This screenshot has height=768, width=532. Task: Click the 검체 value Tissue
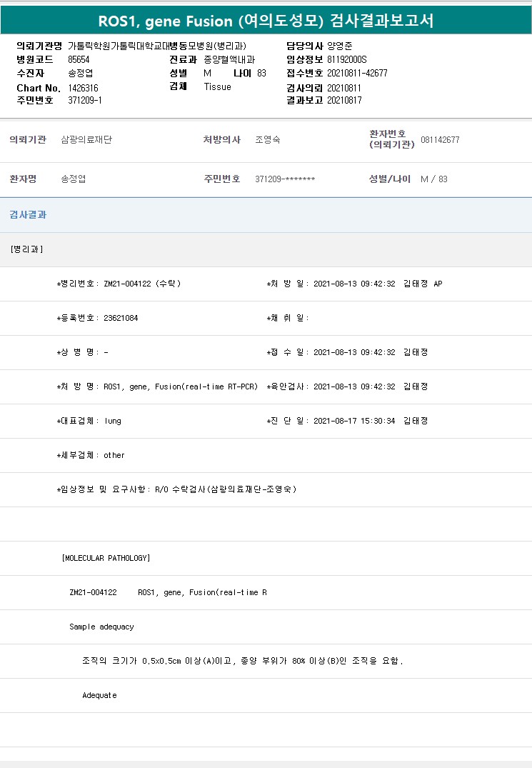217,86
